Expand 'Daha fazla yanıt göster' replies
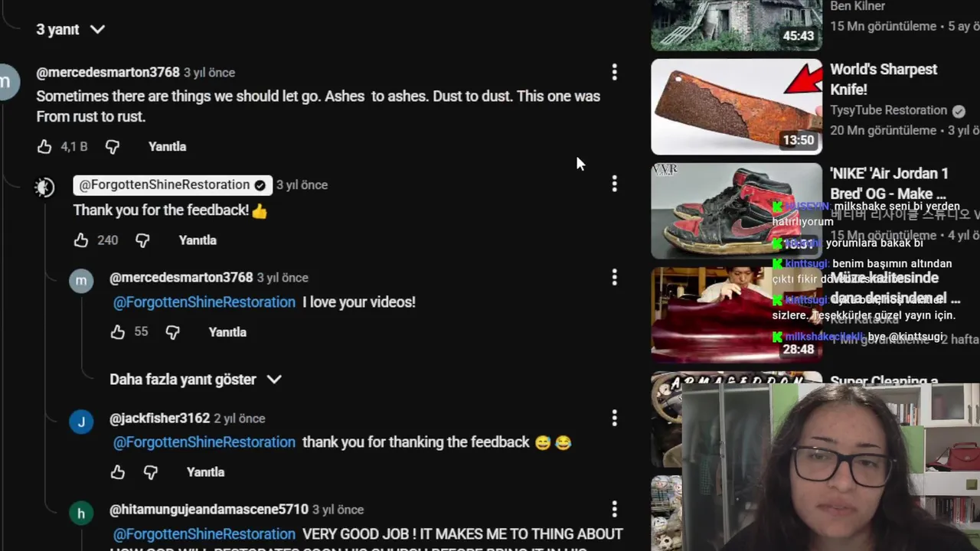Screen dimensions: 980x551 coord(196,380)
